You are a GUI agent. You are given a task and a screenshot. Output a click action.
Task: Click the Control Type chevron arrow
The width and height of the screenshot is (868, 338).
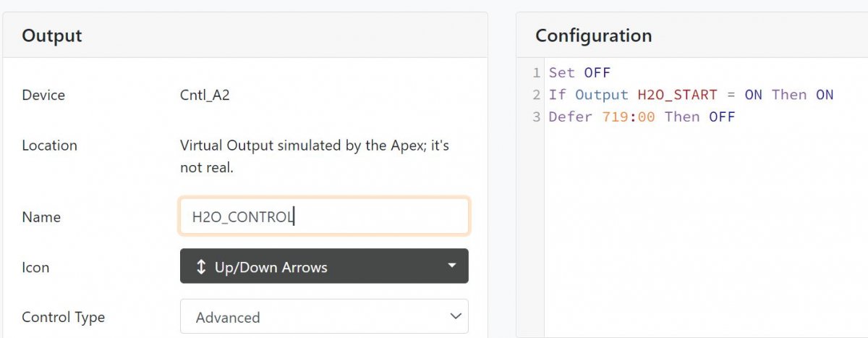(x=455, y=316)
